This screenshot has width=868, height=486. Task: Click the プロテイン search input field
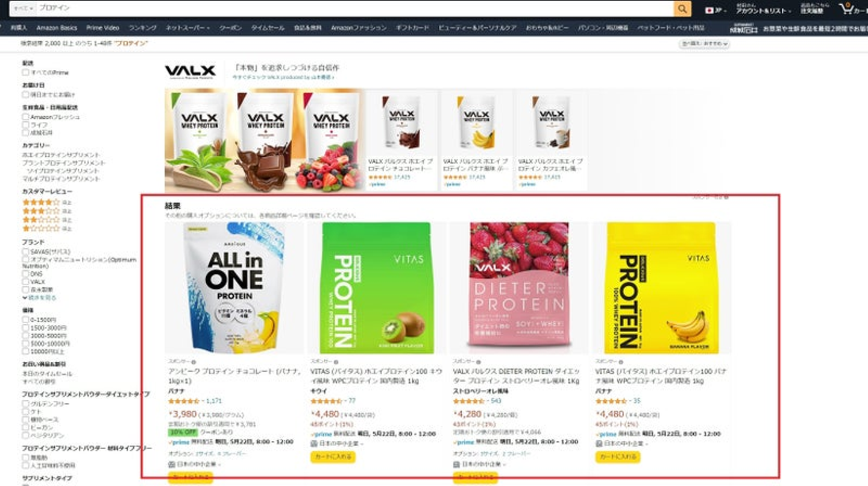354,8
